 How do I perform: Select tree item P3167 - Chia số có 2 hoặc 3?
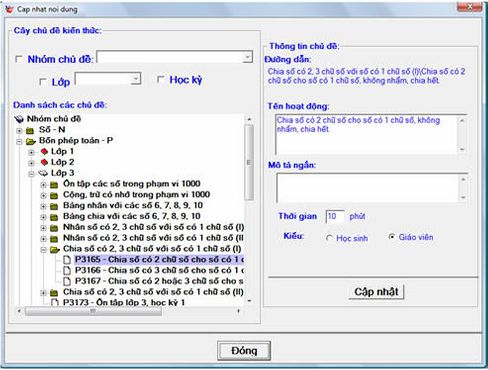tap(159, 281)
